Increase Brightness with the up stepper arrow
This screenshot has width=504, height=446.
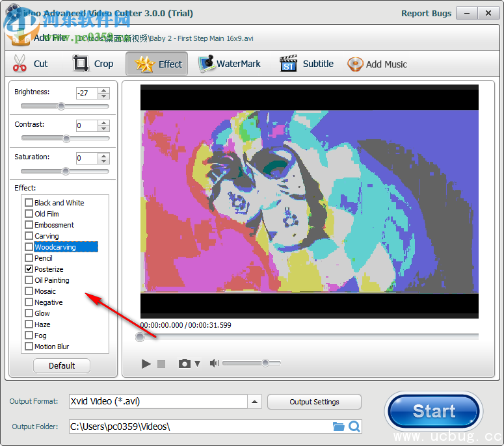click(104, 90)
